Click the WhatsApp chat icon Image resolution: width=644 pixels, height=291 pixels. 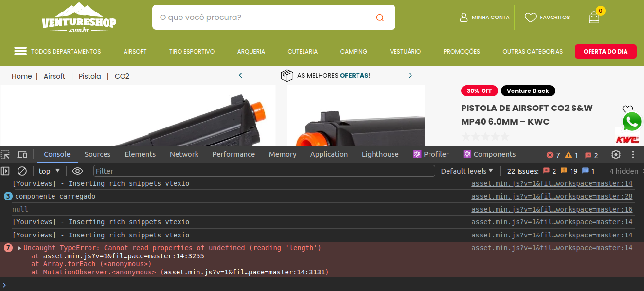tap(632, 122)
